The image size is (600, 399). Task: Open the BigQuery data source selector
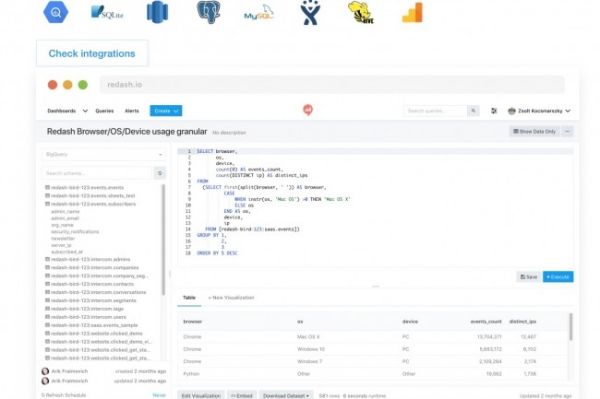[103, 155]
